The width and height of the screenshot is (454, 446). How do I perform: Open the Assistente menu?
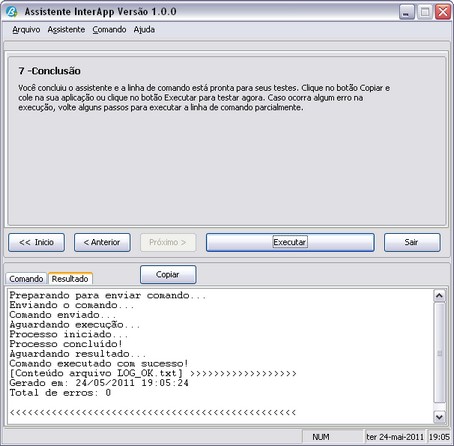[66, 30]
